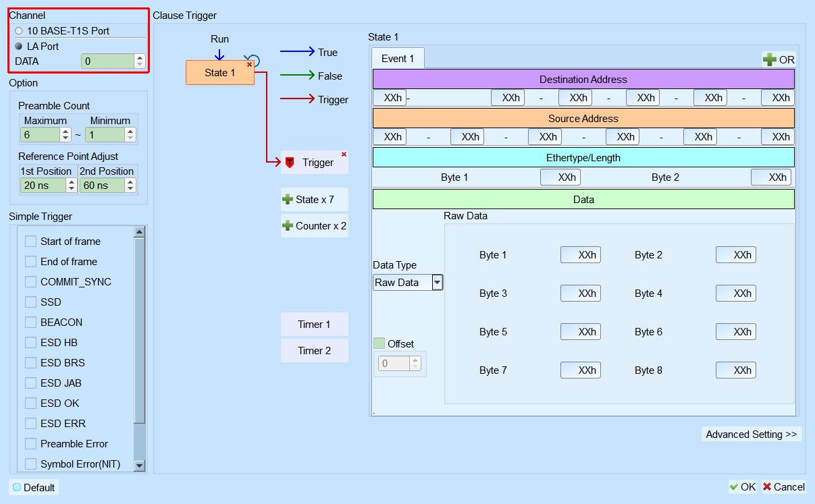Viewport: 815px width, 504px height.
Task: Check the Preamble Error option
Action: click(30, 444)
